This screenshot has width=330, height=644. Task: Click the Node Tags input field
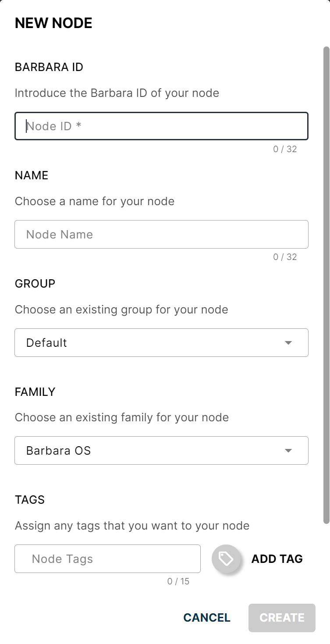107,559
